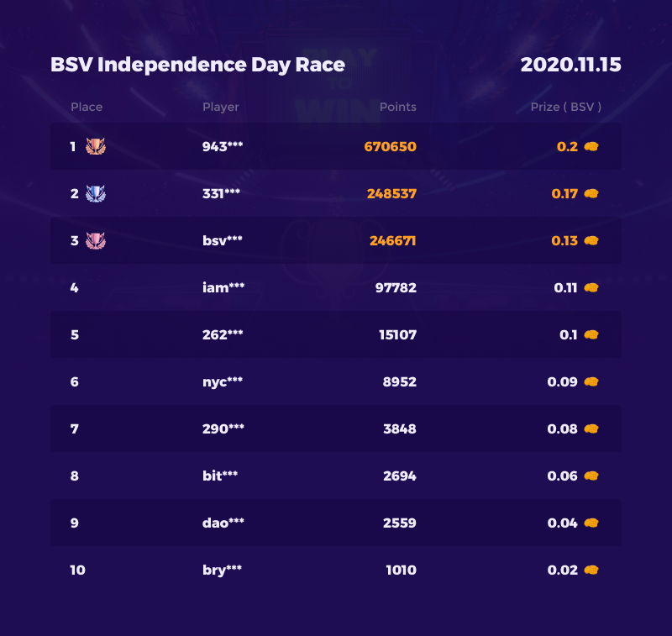
Task: Click the coin icon beside the 0.17 prize
Action: coord(591,194)
